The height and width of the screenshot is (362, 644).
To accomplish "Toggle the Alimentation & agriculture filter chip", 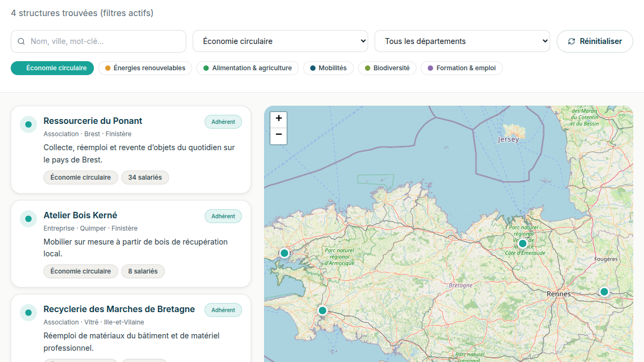I will point(247,68).
